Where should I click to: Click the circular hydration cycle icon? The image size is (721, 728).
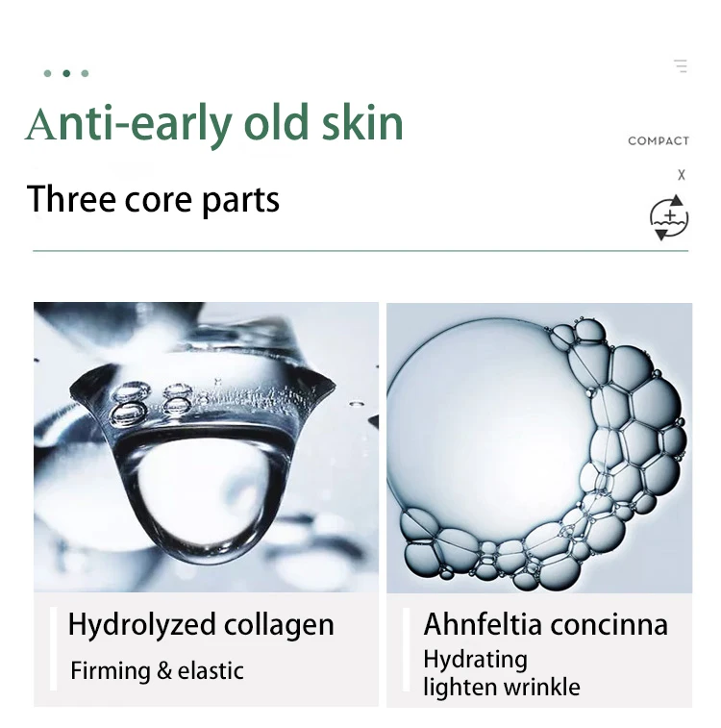669,217
